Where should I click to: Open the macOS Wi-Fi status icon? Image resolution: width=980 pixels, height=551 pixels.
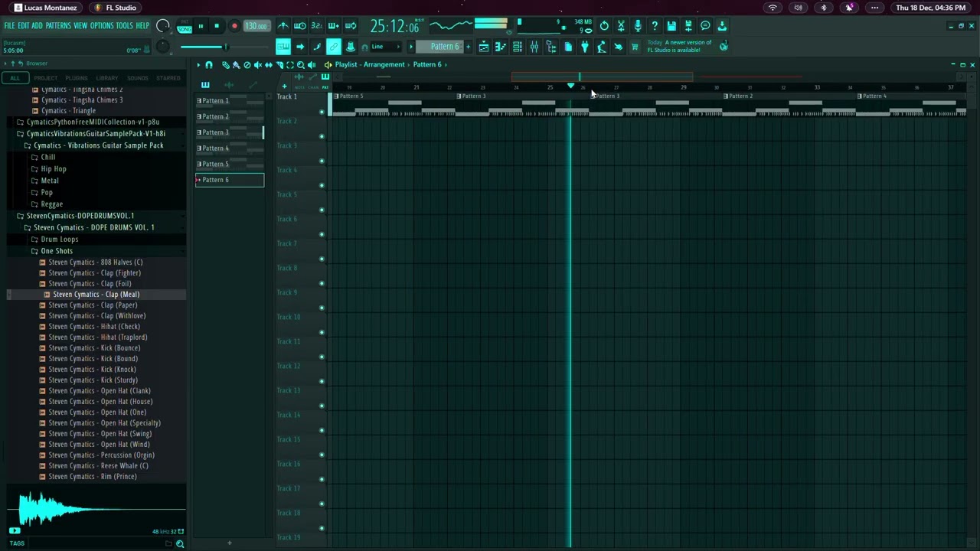coord(773,8)
